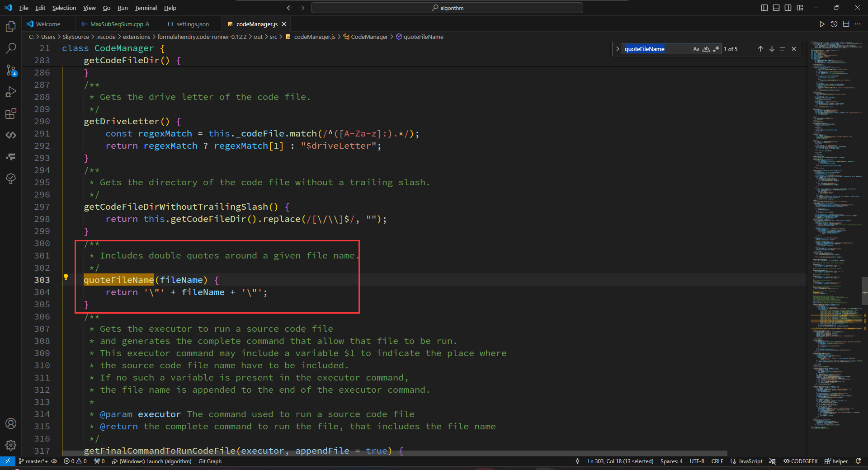Click the lightbulb code action on line 303

coord(66,277)
